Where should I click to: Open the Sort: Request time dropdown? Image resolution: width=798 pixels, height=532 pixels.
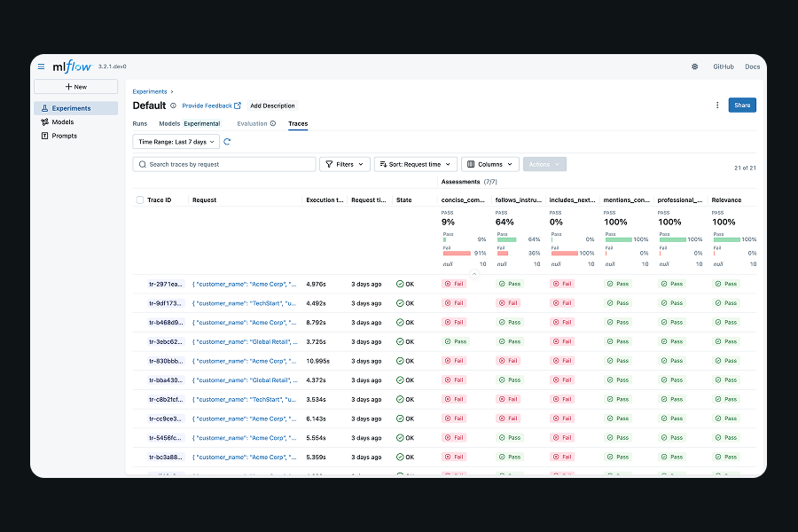(x=413, y=164)
